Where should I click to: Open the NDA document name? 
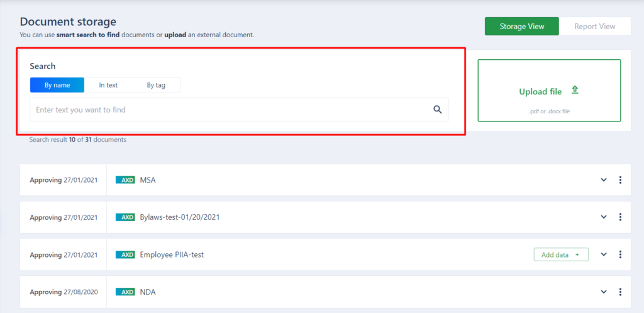148,292
